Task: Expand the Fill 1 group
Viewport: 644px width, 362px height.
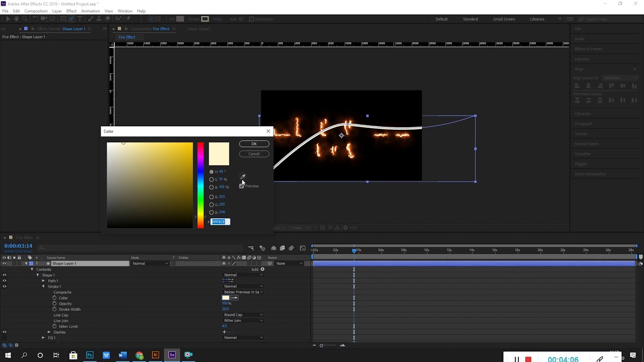Action: (x=43, y=338)
